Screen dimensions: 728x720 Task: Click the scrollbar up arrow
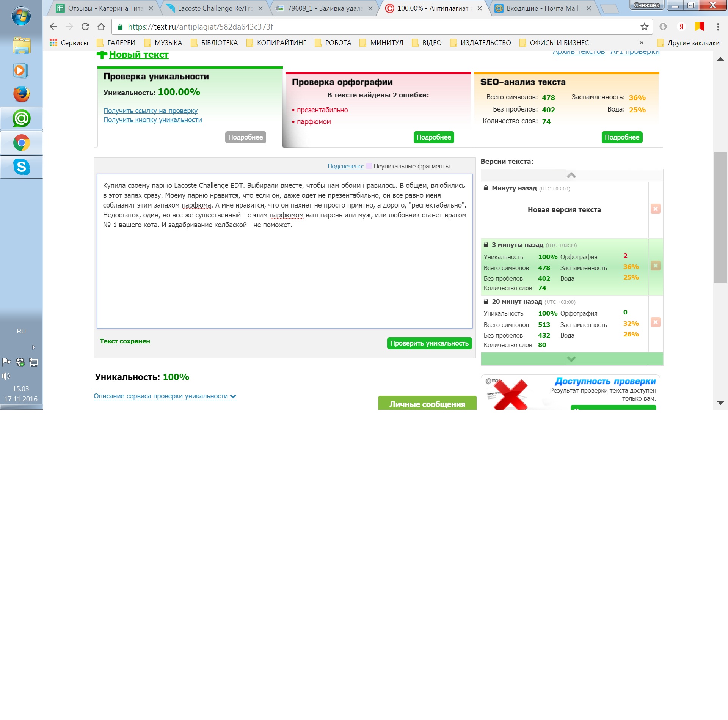721,59
